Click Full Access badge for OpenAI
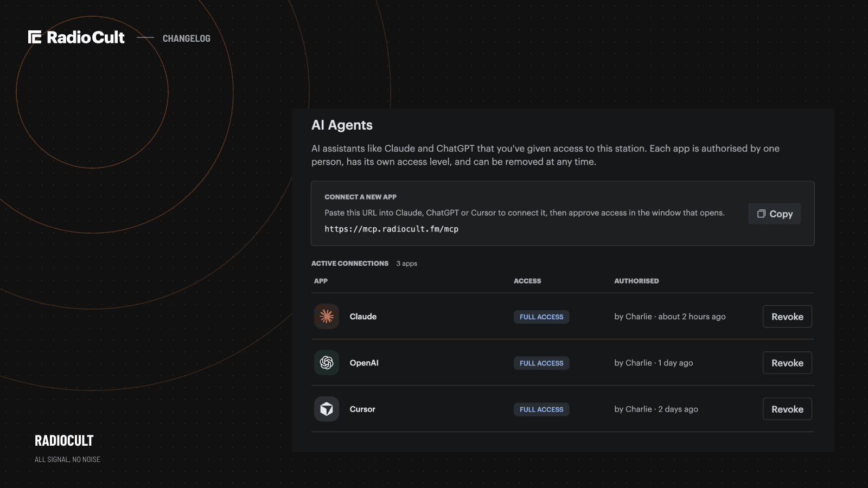The image size is (868, 488). tap(541, 363)
